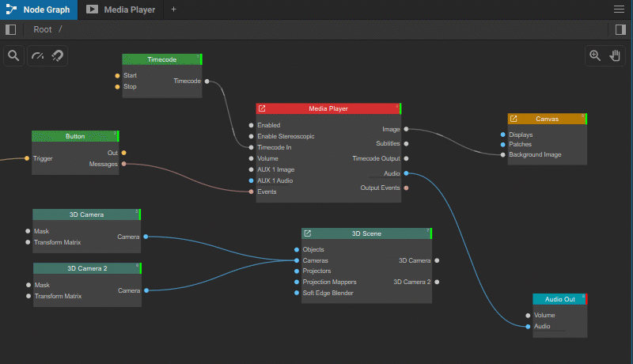The image size is (633, 364).
Task: Click 3D Camera 2 node's Mask port
Action: [x=28, y=285]
